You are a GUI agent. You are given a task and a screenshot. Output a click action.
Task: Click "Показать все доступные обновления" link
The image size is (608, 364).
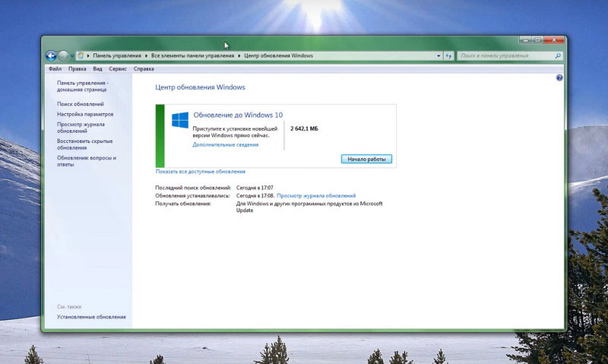[201, 172]
